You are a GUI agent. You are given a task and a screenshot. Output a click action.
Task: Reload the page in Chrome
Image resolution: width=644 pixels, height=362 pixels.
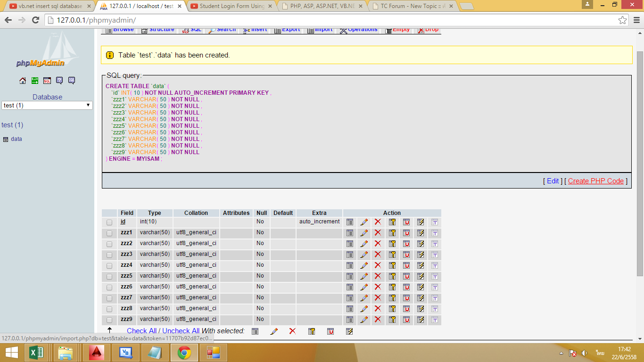tap(35, 20)
